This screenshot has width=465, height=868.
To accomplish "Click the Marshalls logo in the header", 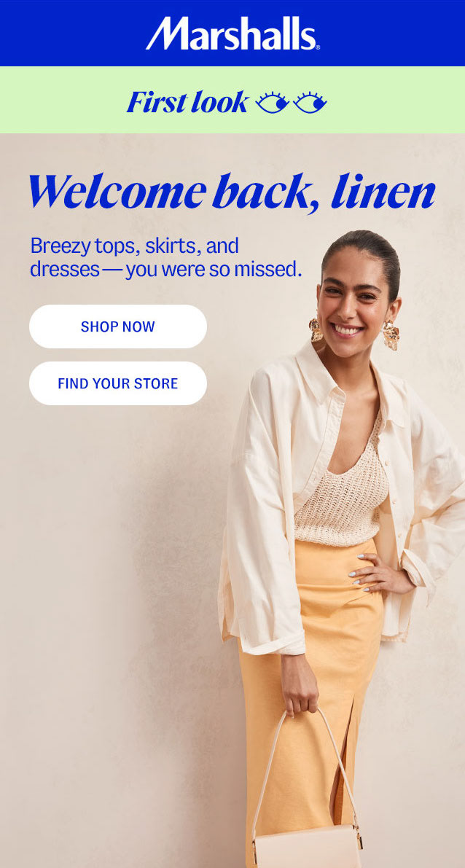I will (232, 34).
